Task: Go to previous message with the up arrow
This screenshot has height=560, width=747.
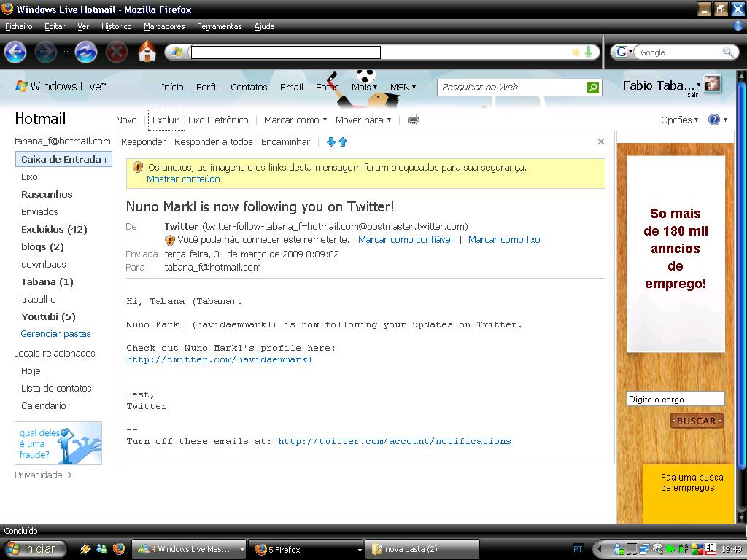Action: point(343,142)
